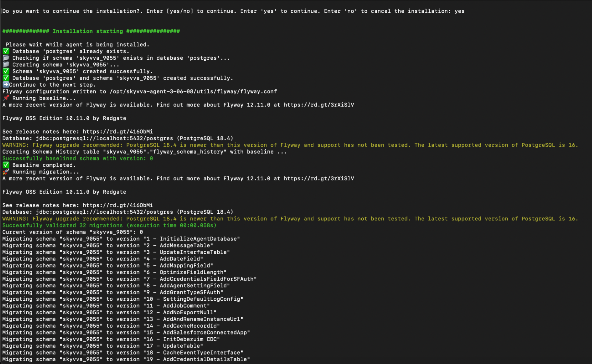The height and width of the screenshot is (364, 592).
Task: Click the pushpin icon beside "Running baseline"
Action: point(6,98)
